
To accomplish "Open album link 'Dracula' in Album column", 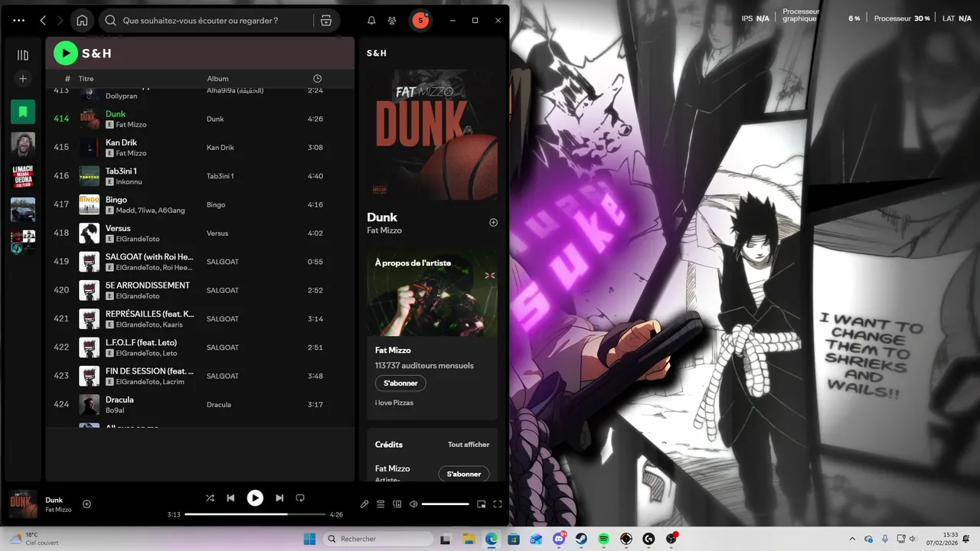I will coord(219,405).
